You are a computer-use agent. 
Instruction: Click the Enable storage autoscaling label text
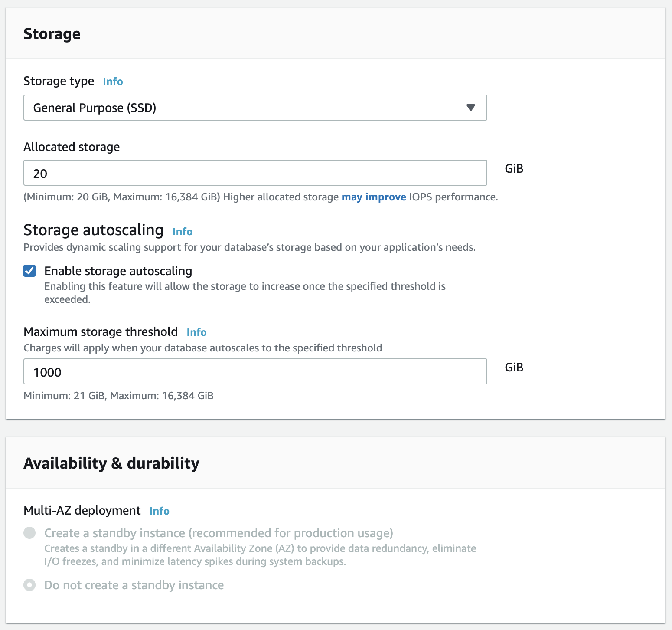pos(117,271)
